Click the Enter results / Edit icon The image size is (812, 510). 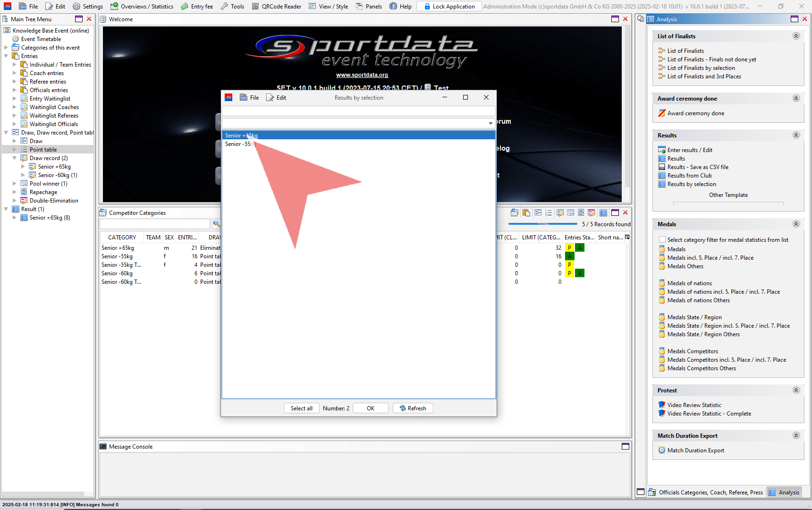click(662, 150)
